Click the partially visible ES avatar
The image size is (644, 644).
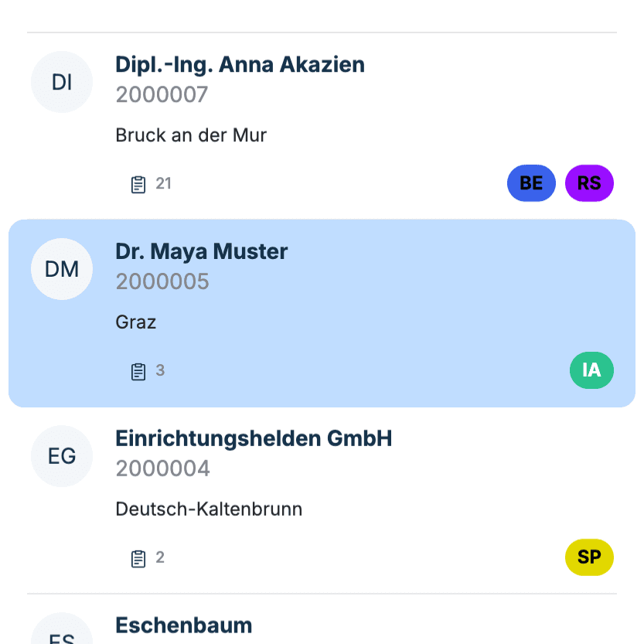(x=62, y=629)
